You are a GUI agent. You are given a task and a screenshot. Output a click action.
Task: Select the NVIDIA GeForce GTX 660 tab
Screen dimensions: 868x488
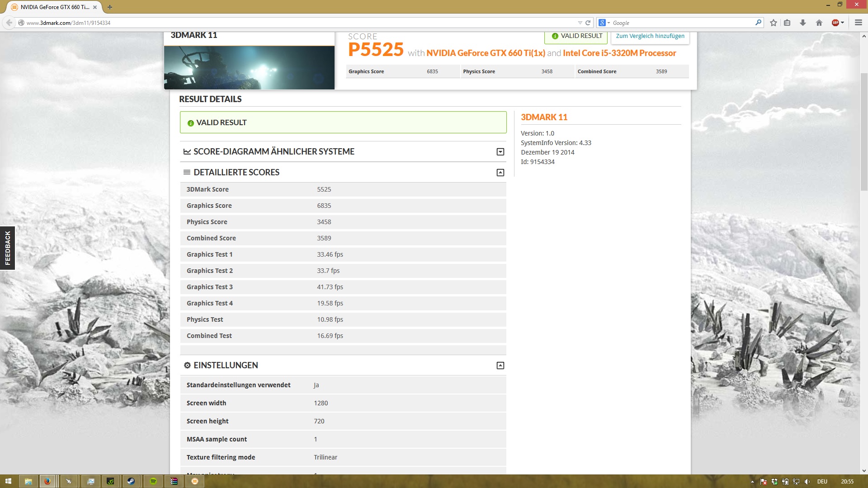coord(52,7)
